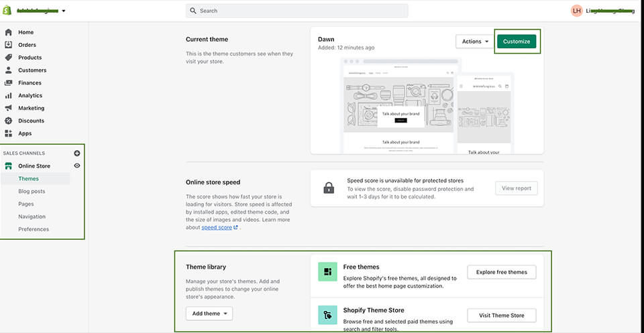Click the Discounts badge icon
This screenshot has width=644, height=333.
[9, 121]
